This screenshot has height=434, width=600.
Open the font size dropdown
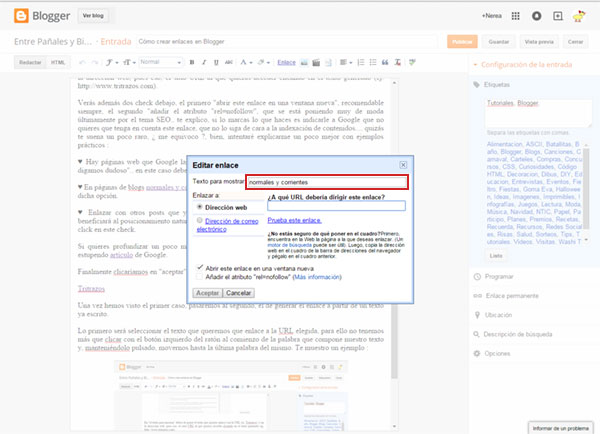click(x=129, y=62)
